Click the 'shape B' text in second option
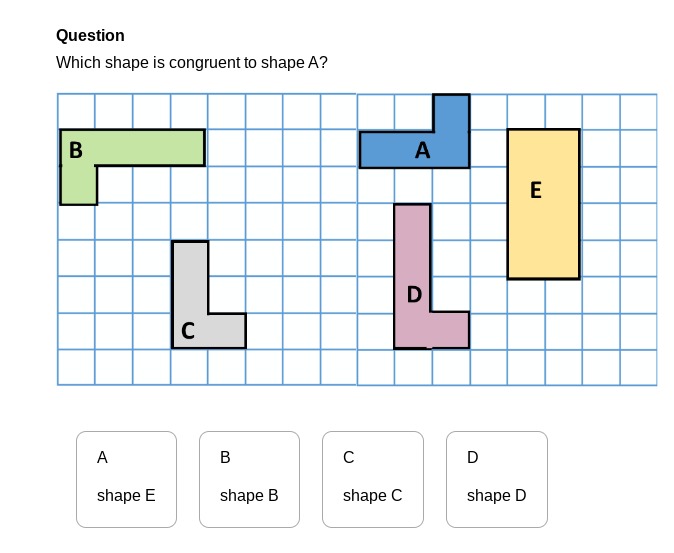This screenshot has height=553, width=674. [249, 495]
